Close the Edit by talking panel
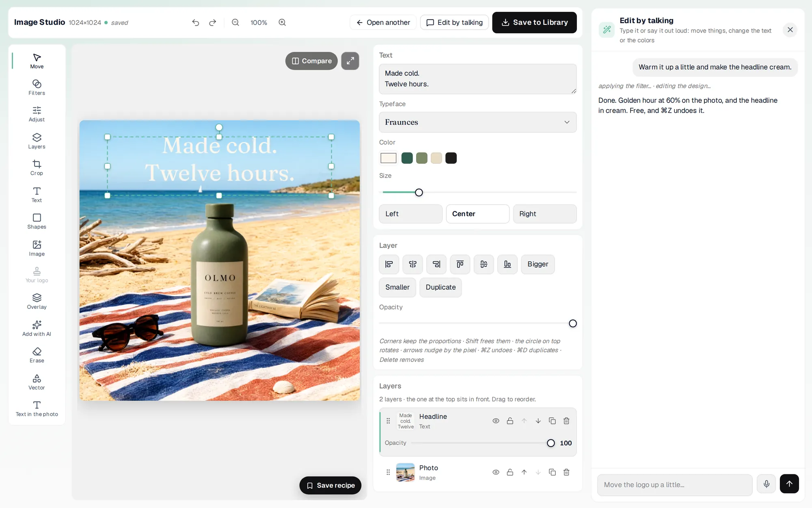Image resolution: width=812 pixels, height=508 pixels. pos(790,30)
